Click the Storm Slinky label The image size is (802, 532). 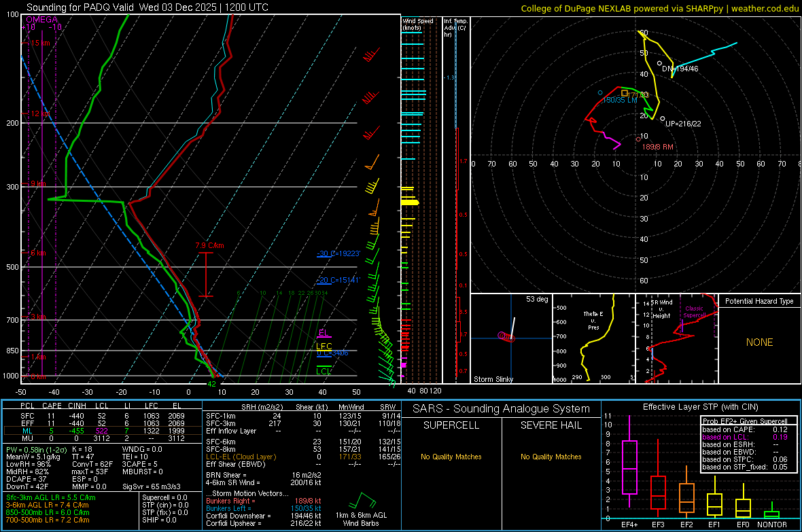493,379
